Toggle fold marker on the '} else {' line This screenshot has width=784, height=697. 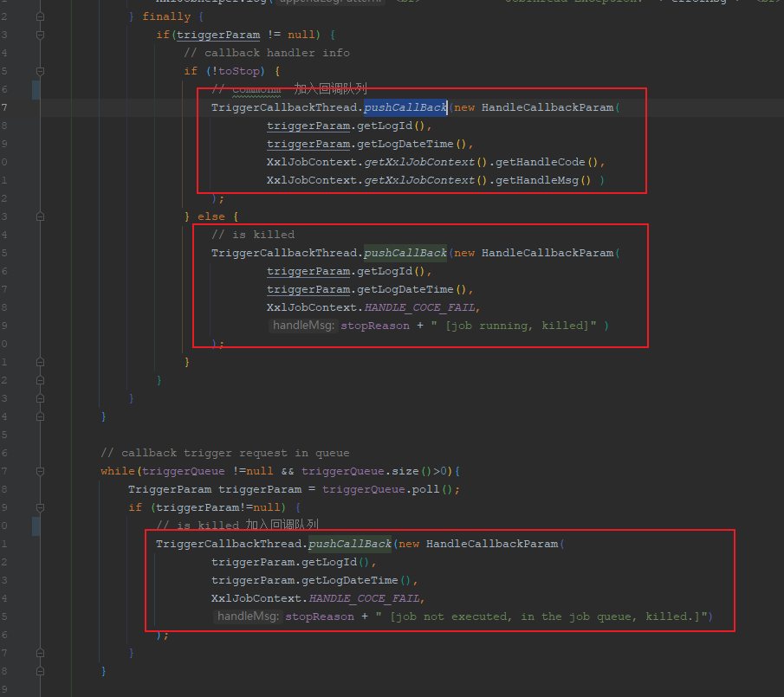click(x=41, y=216)
